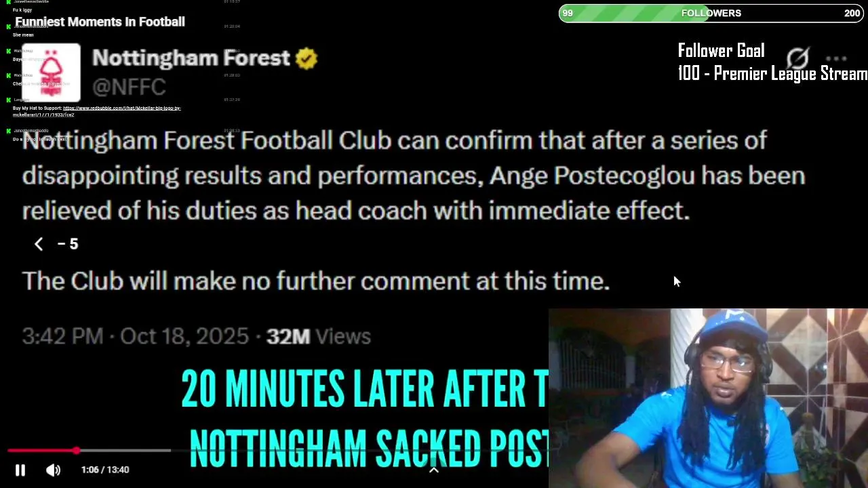Image resolution: width=868 pixels, height=488 pixels.
Task: Click the Grok slashed-circle icon on tweet
Action: pyautogui.click(x=798, y=58)
